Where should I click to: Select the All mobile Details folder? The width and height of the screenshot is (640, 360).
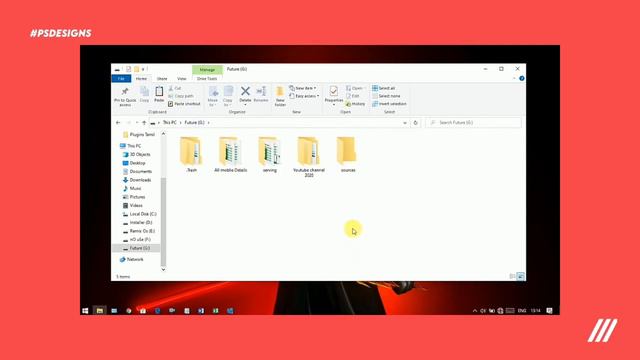(x=231, y=155)
